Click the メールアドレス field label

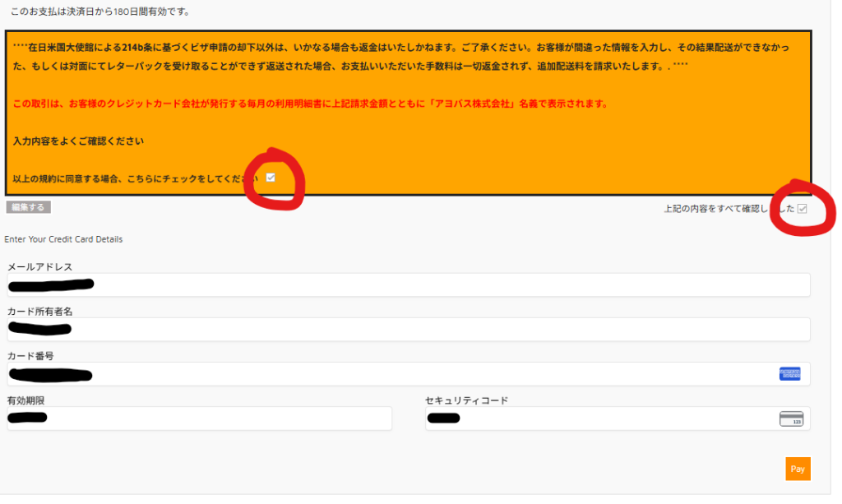[x=40, y=267]
